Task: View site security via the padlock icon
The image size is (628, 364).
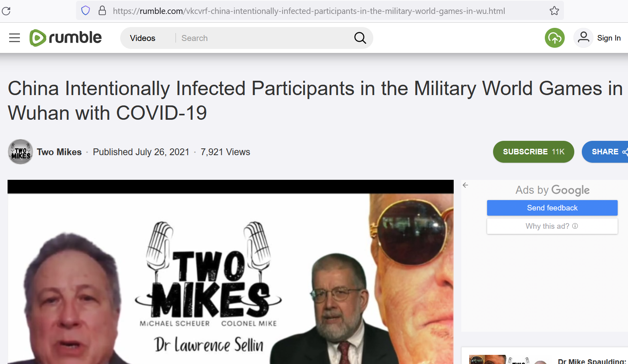Action: 102,11
